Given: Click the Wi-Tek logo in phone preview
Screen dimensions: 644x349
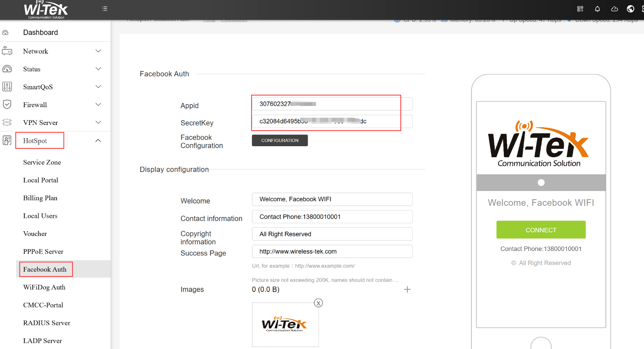Looking at the screenshot, I should 539,144.
